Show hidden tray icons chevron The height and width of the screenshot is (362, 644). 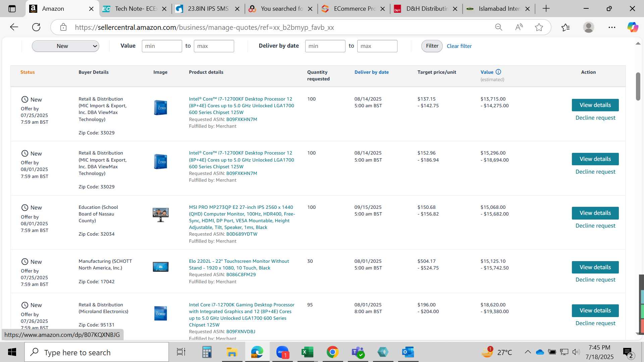click(528, 352)
